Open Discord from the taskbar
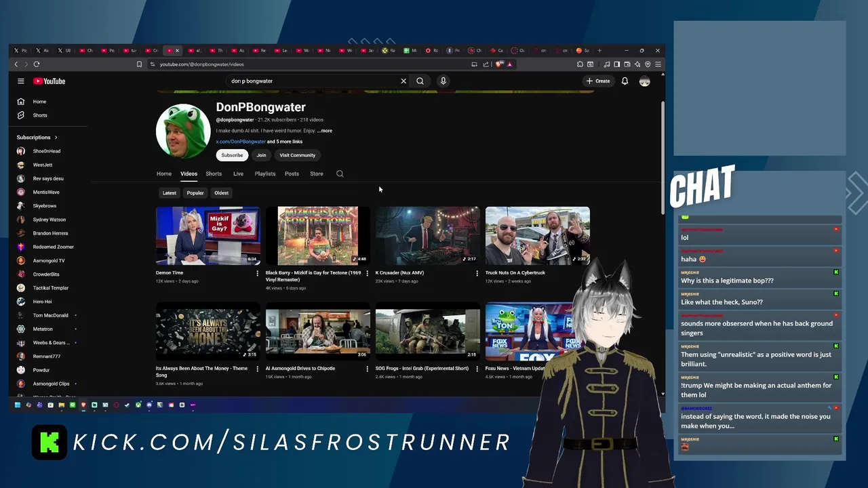The height and width of the screenshot is (488, 868). pyautogui.click(x=149, y=405)
